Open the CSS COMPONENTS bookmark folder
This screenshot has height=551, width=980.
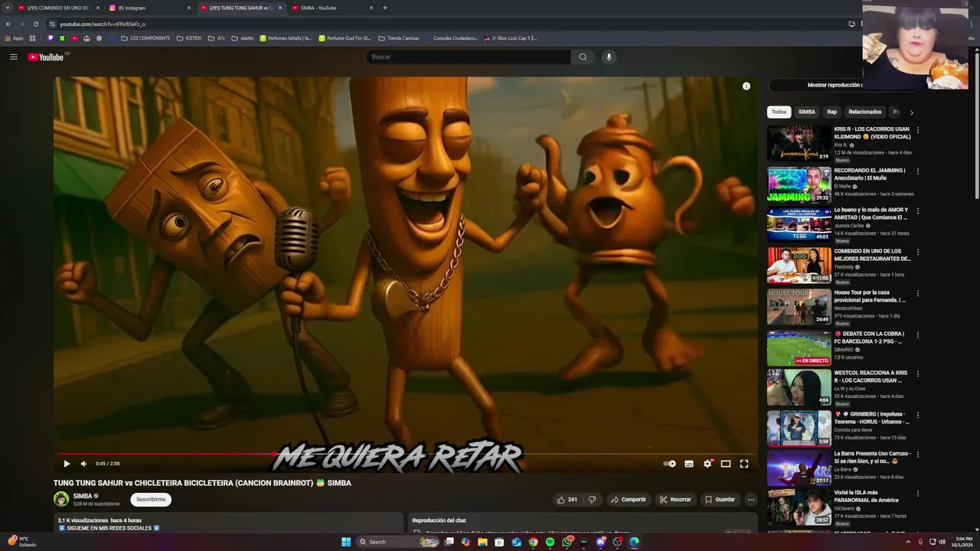[145, 38]
